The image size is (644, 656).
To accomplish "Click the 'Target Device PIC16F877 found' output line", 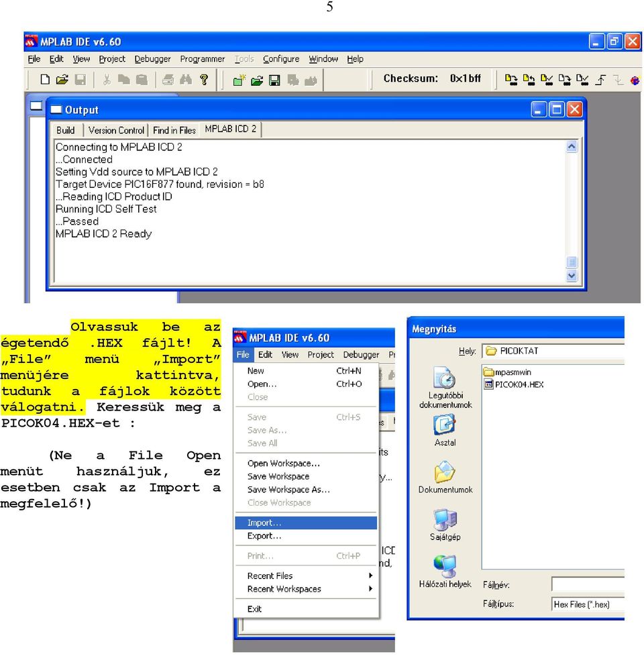I will 160,184.
